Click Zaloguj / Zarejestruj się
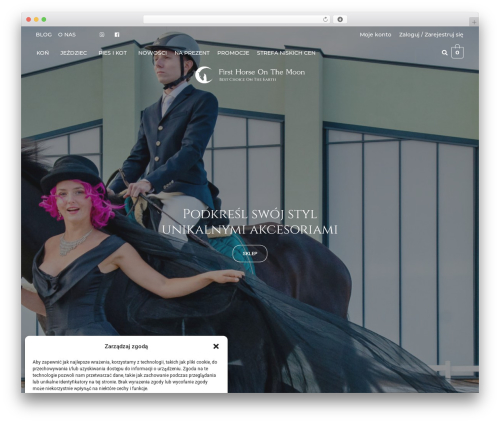Viewport: 500px width, 423px height. 431,35
